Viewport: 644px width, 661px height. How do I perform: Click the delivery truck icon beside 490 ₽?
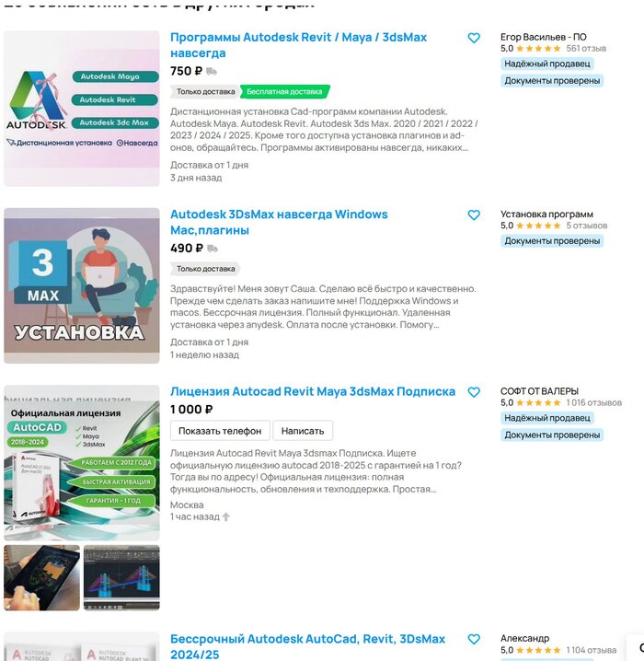point(213,249)
